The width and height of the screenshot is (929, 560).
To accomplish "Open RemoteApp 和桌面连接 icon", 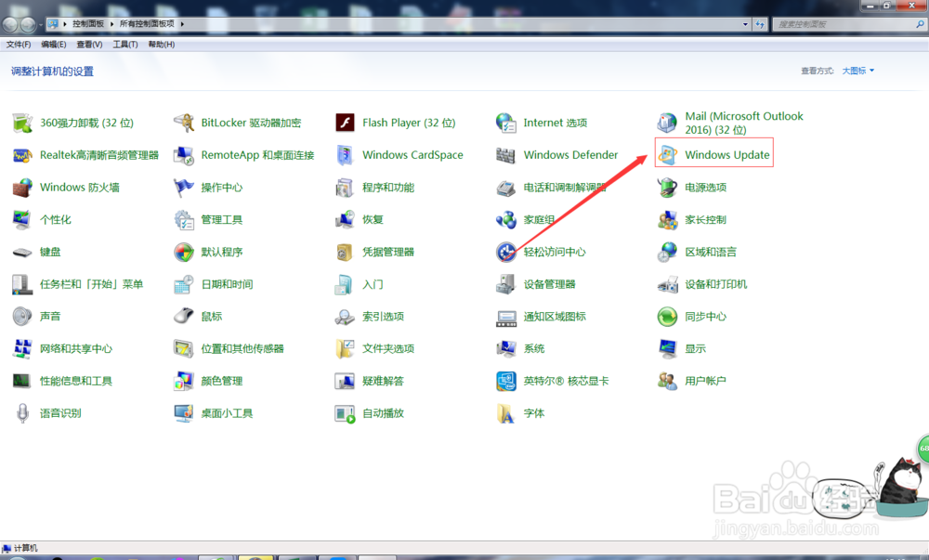I will 184,155.
